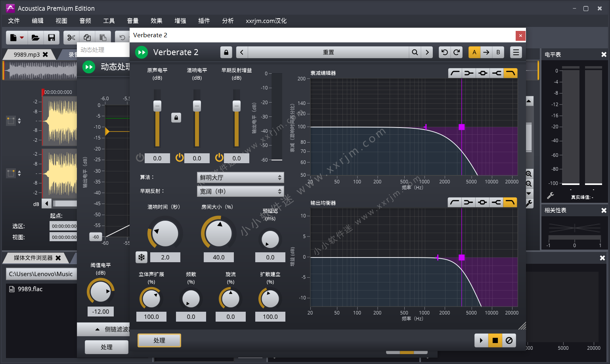Viewport: 610px width, 364px height.
Task: Zoom out using the minus magnifier icon
Action: (529, 184)
